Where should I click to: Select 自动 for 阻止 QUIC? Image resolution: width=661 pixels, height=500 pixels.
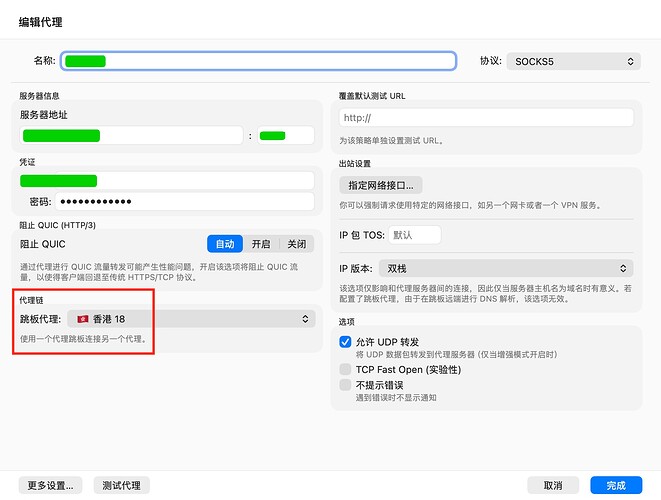click(225, 244)
